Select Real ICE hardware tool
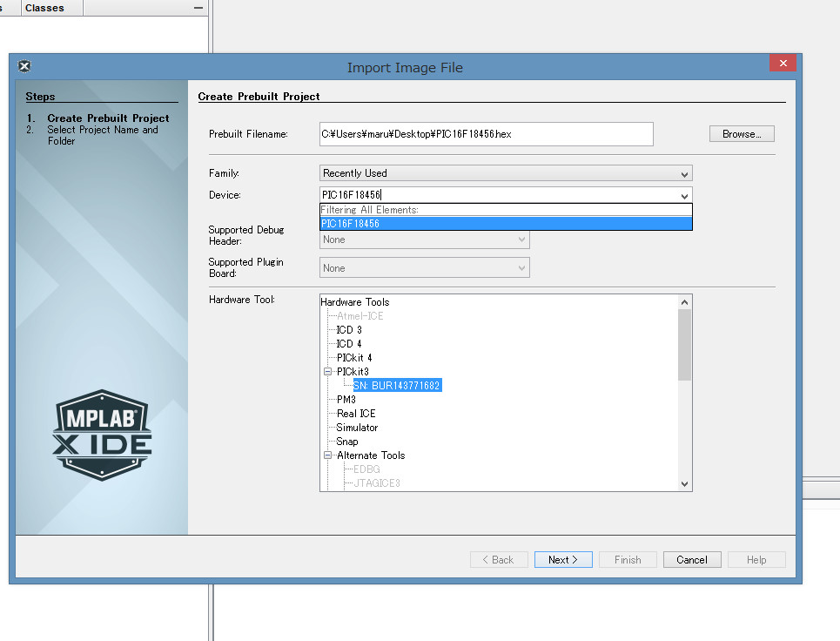This screenshot has height=641, width=840. click(x=356, y=414)
